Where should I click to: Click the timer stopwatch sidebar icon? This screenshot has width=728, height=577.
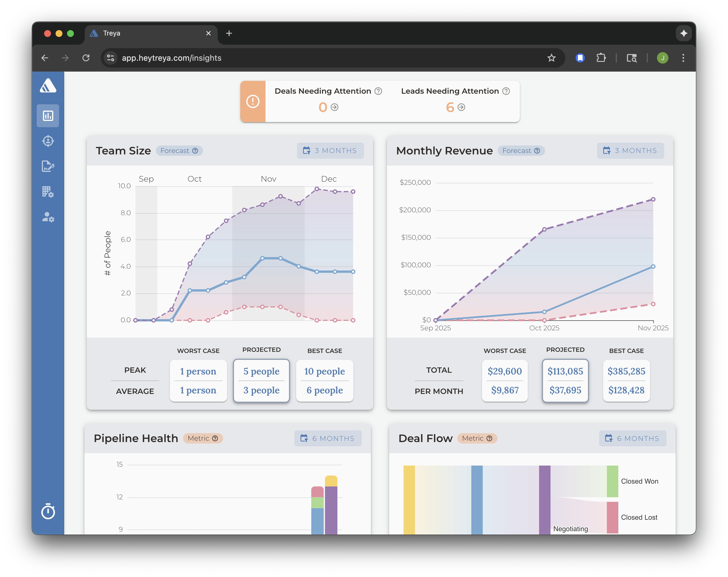tap(48, 511)
